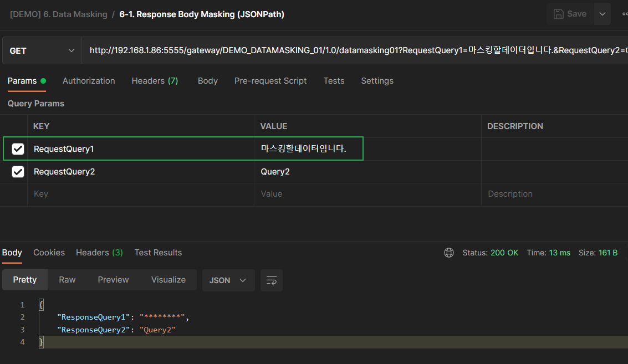Click the request URL input field
Viewport: 628px width, 364px height.
[x=355, y=51]
